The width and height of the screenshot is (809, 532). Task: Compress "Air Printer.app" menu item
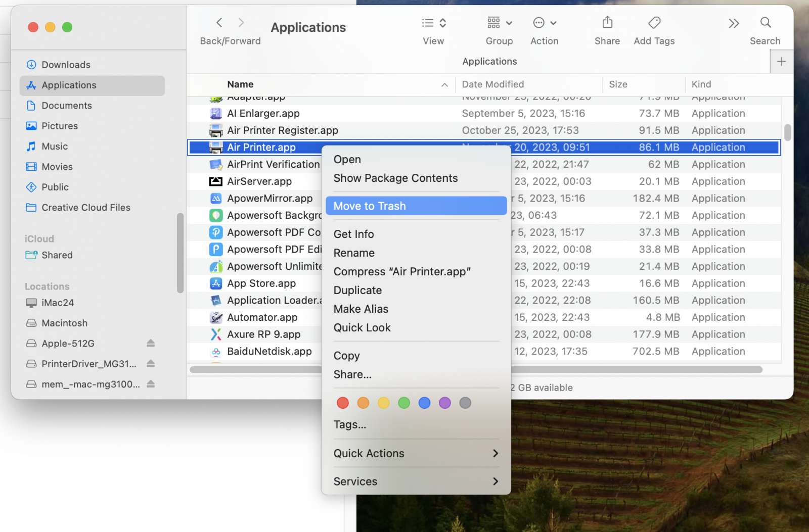[416, 272]
